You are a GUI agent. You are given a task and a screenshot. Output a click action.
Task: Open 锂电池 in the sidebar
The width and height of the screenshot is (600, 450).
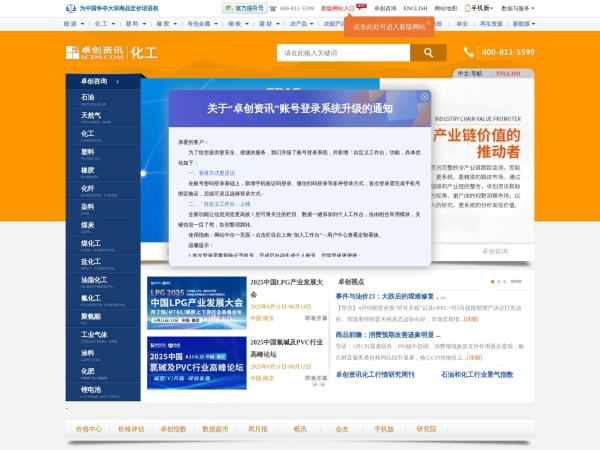103,392
